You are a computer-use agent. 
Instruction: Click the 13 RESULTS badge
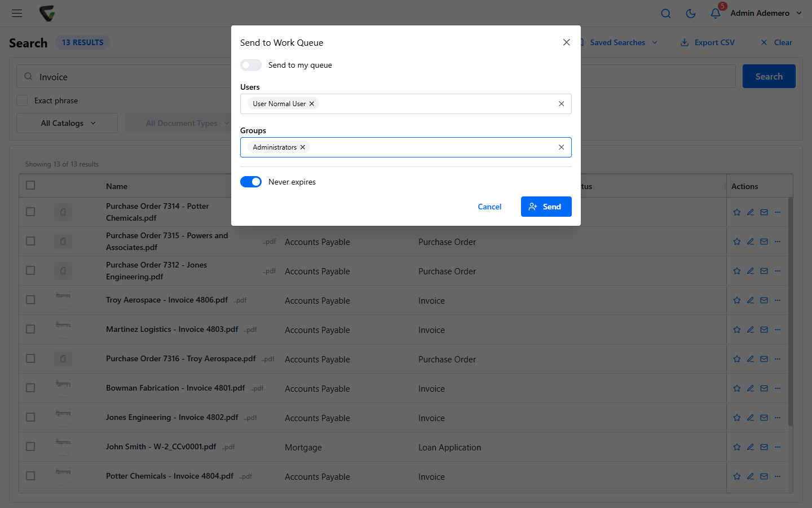[x=83, y=42]
